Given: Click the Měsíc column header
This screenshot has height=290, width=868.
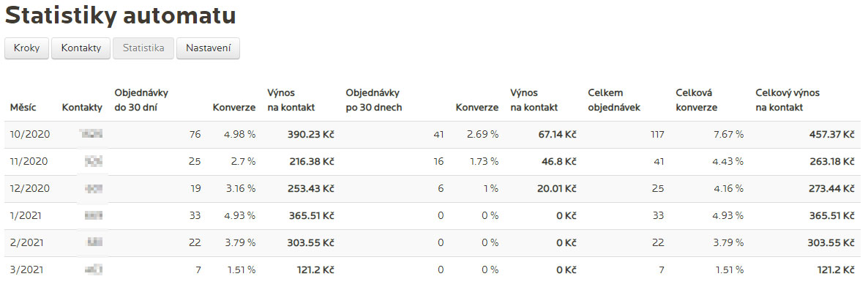Looking at the screenshot, I should (23, 108).
